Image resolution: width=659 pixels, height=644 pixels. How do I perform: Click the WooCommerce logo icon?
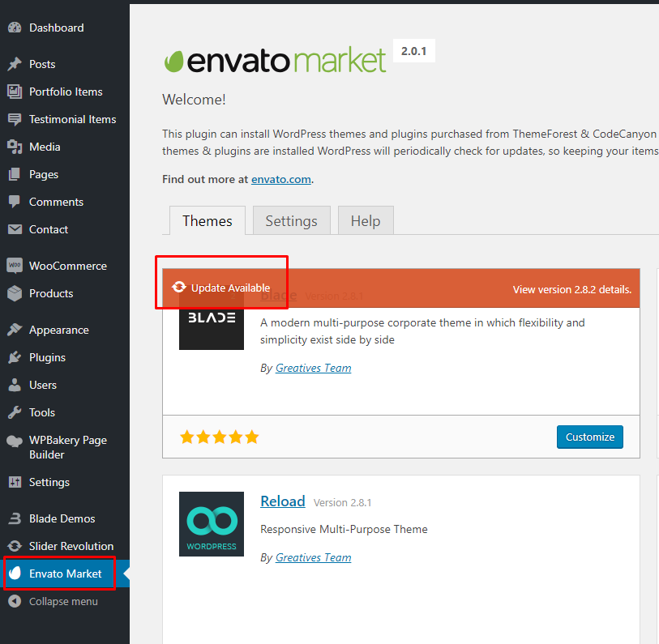(x=15, y=266)
